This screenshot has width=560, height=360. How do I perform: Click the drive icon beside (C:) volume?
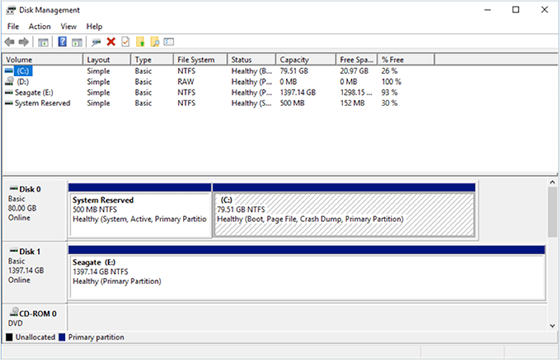coord(9,71)
